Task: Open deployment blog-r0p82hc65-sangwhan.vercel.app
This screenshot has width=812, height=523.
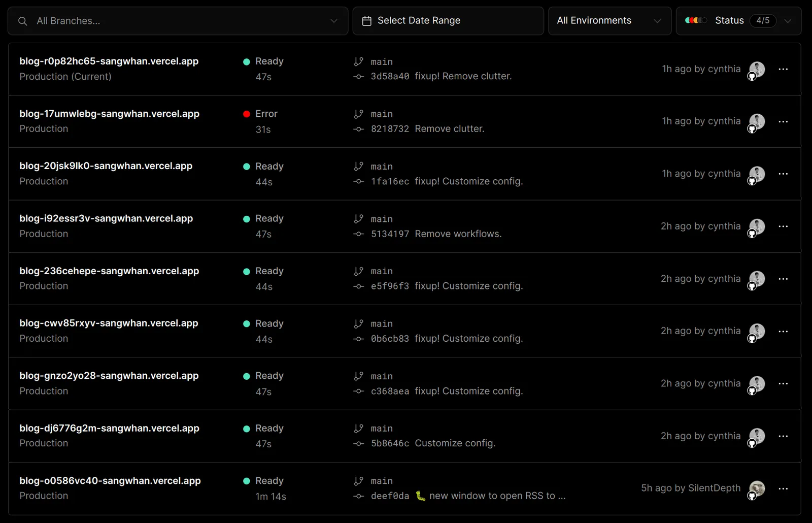Action: [109, 61]
